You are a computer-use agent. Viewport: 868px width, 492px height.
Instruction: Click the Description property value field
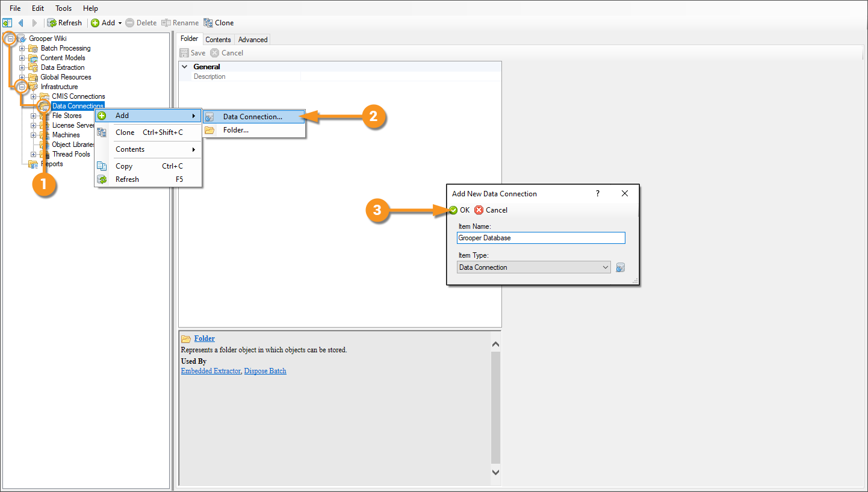pos(401,77)
